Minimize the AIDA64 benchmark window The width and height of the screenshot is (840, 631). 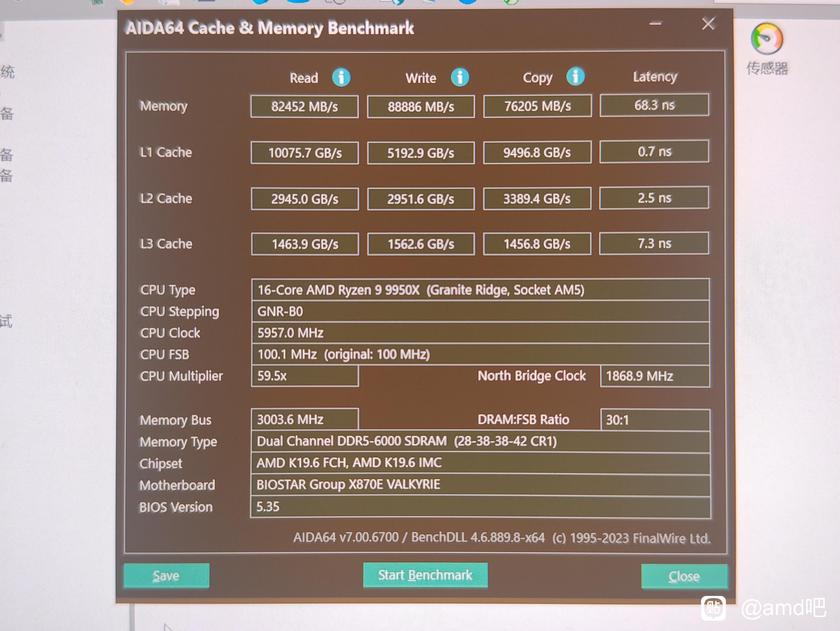coord(655,24)
